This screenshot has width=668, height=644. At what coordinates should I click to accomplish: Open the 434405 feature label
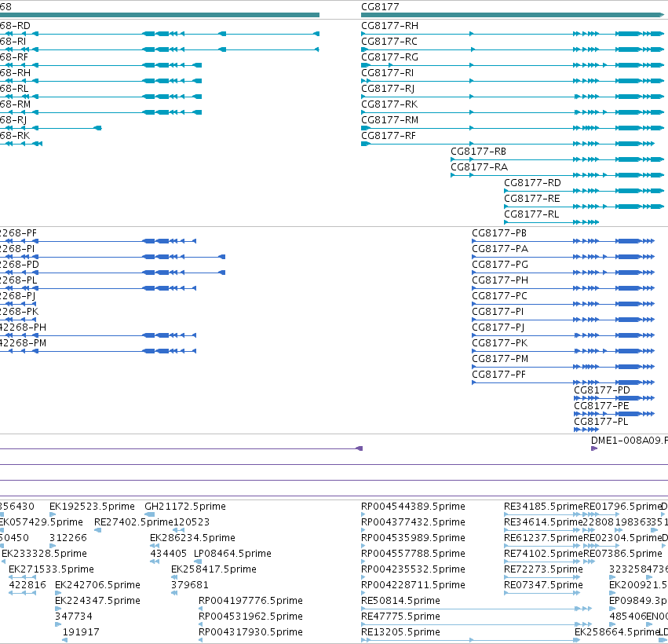168,554
